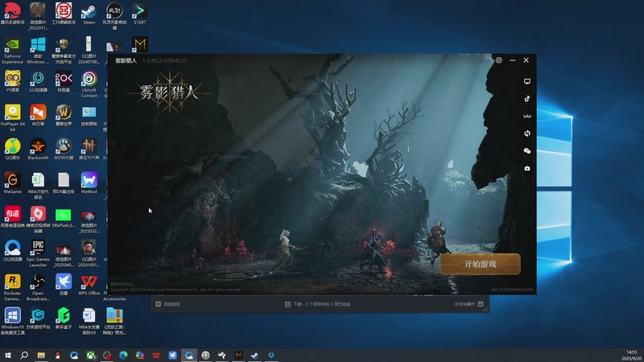Select the WeMod desktop shortcut

tap(89, 183)
